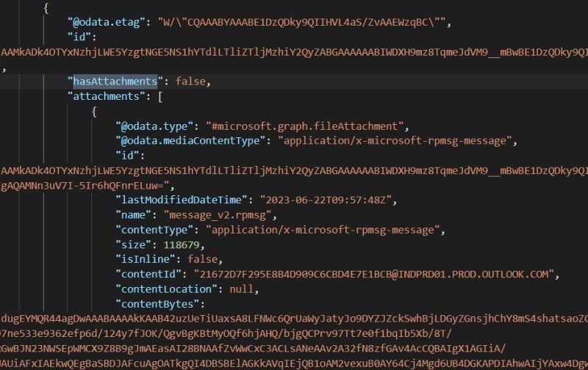Click the false value after isInline
The height and width of the screenshot is (370, 588).
click(203, 259)
